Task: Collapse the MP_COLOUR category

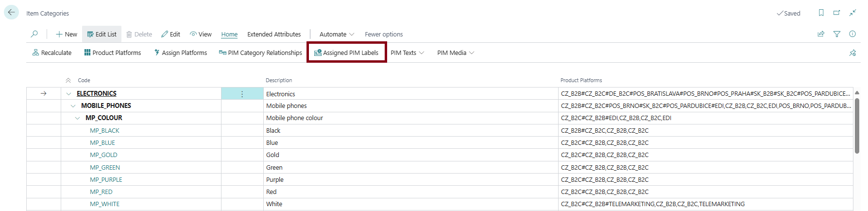Action: 77,118
